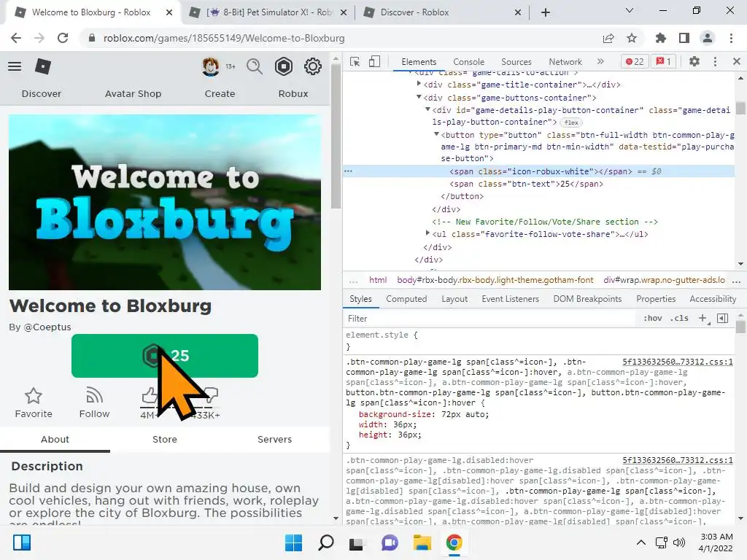Switch to Console tab
The image size is (747, 560).
[469, 62]
